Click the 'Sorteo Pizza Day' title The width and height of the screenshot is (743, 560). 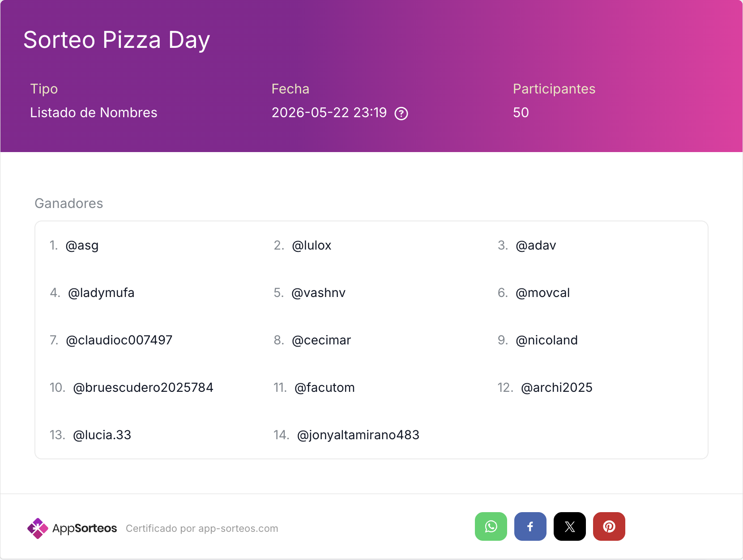pyautogui.click(x=117, y=40)
